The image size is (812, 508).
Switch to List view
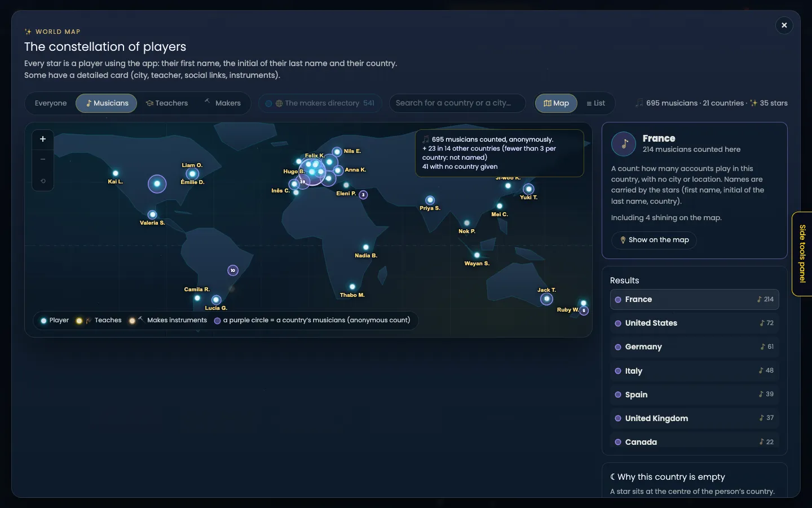595,103
